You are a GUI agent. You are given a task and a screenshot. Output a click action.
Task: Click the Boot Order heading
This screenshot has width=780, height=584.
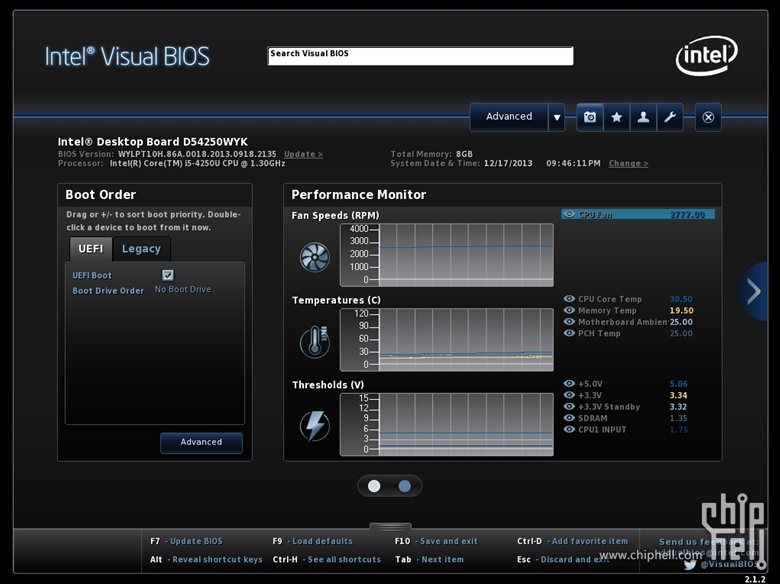click(100, 195)
